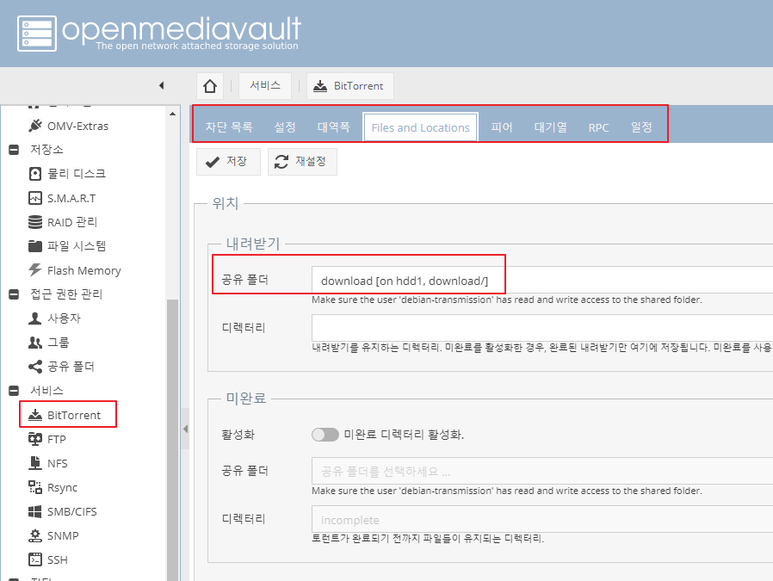Select S.M.A.R.T label in sidebar

tap(71, 198)
